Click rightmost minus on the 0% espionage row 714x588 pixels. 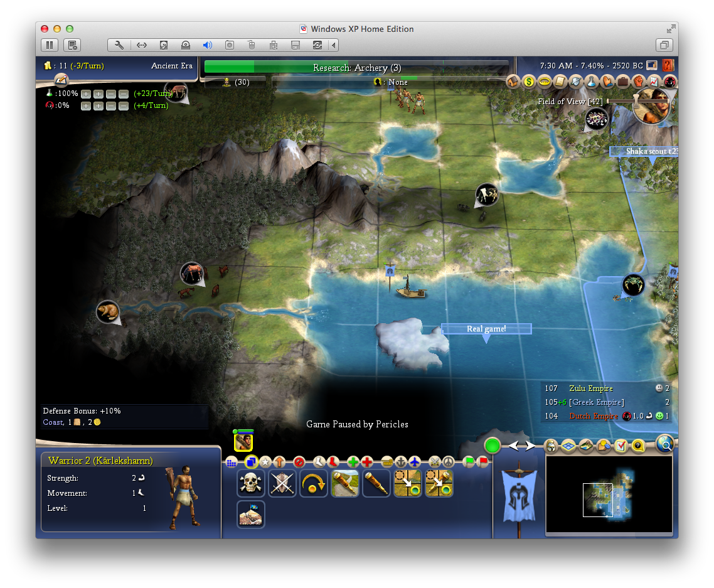coord(124,106)
